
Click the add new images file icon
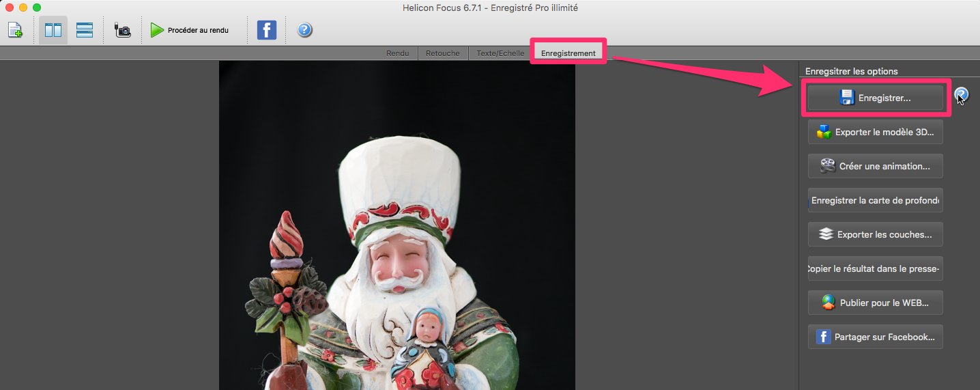point(16,30)
